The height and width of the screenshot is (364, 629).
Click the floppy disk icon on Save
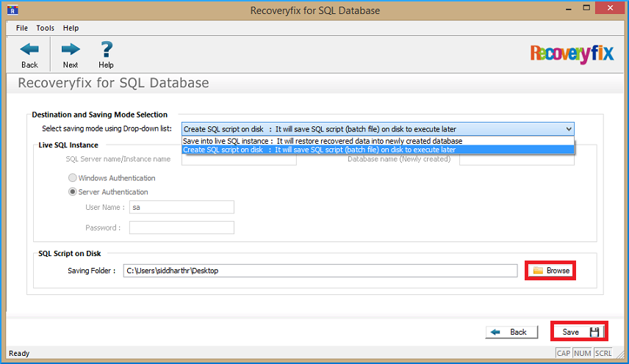tap(594, 332)
